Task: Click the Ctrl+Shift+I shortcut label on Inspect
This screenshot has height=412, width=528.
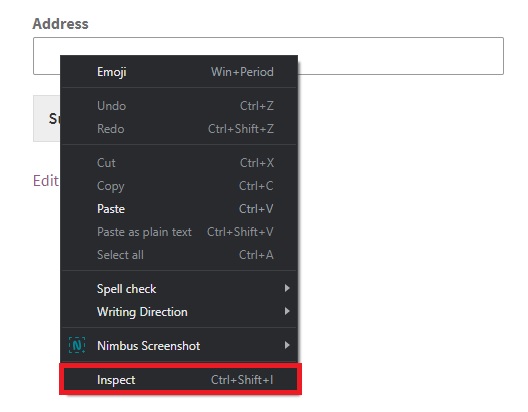Action: pyautogui.click(x=242, y=380)
